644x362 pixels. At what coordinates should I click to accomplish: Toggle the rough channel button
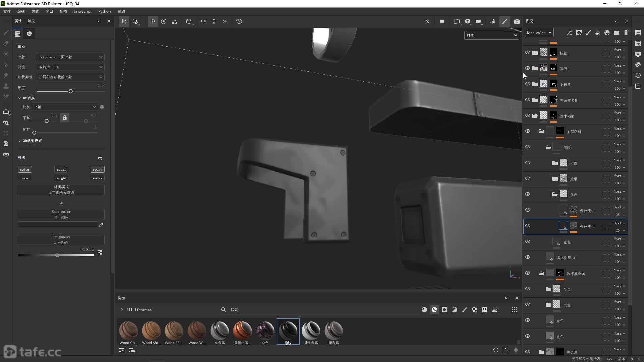coord(98,169)
